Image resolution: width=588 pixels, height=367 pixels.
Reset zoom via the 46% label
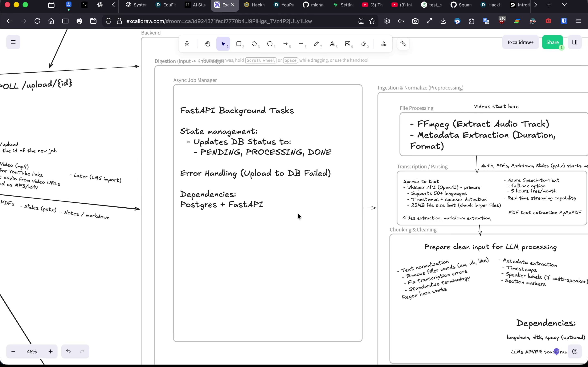coord(32,352)
